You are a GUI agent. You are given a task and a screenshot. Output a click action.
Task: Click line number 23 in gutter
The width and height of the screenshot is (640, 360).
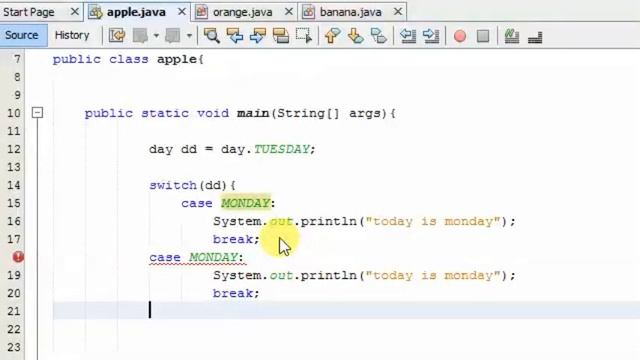(14, 347)
